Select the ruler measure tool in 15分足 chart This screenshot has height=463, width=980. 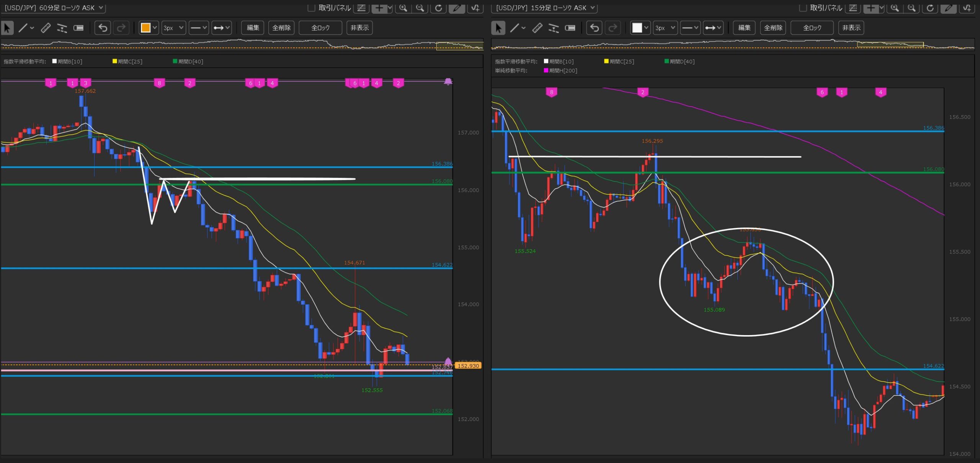[537, 28]
